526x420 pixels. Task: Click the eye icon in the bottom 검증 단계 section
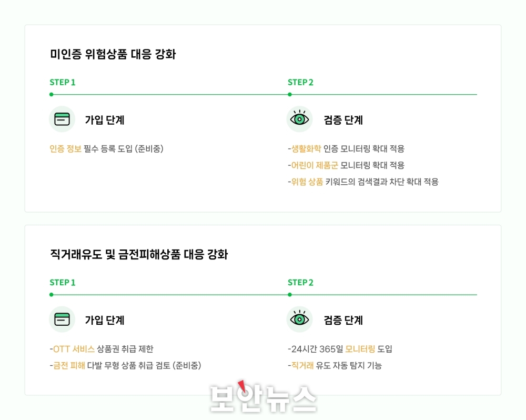pos(300,319)
